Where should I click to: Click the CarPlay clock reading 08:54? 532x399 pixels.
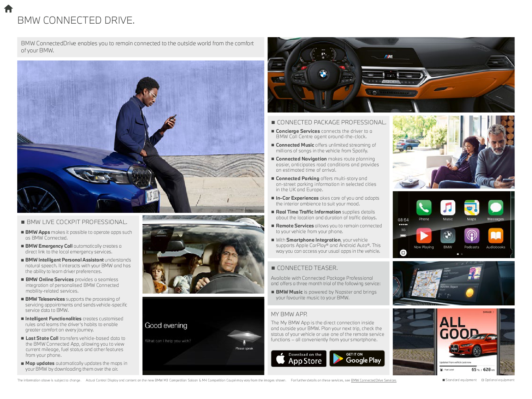[x=403, y=220]
